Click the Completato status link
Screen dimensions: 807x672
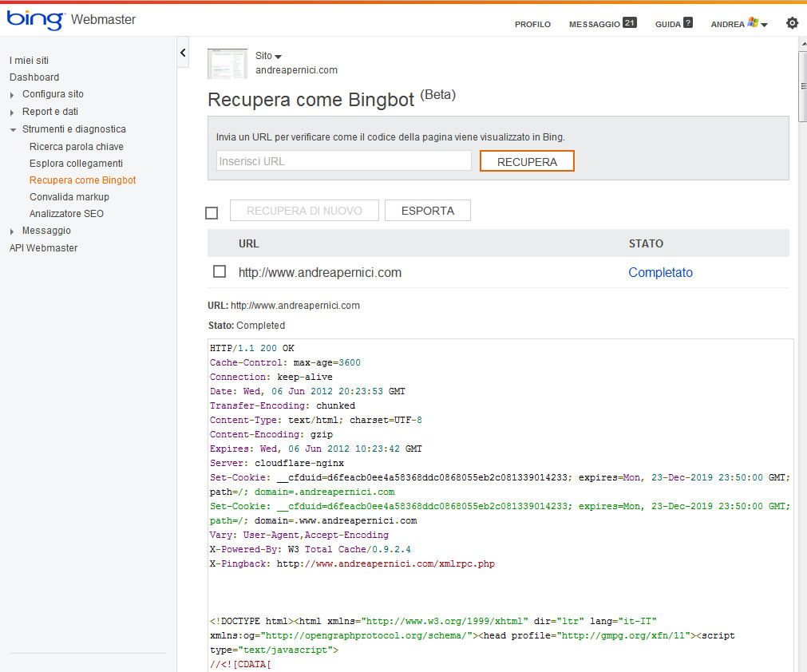(x=660, y=272)
